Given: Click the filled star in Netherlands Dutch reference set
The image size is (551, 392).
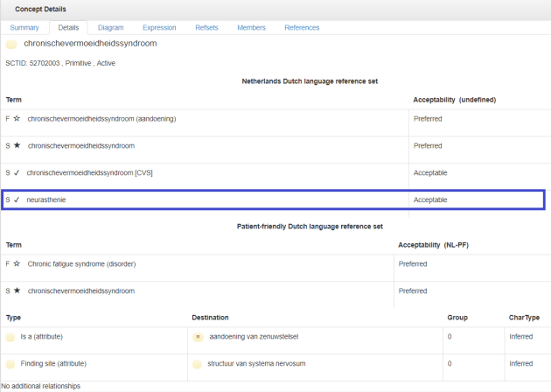Looking at the screenshot, I should [x=17, y=146].
